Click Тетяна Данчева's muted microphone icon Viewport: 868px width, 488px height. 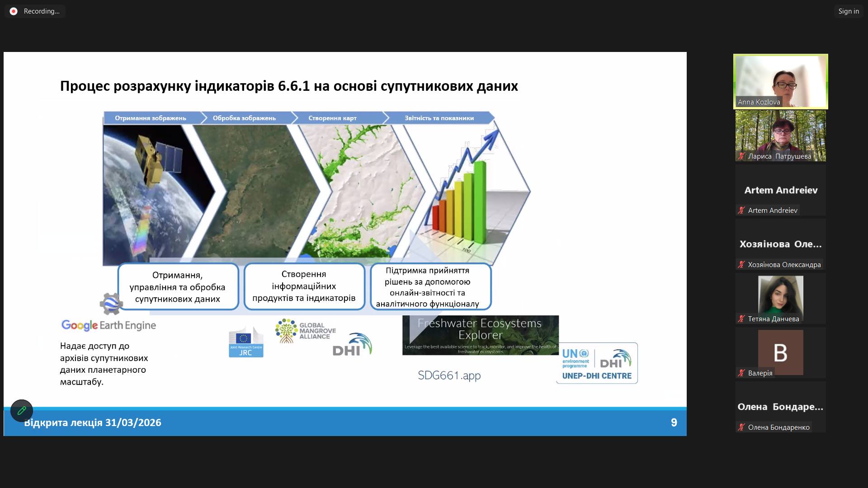pos(741,319)
